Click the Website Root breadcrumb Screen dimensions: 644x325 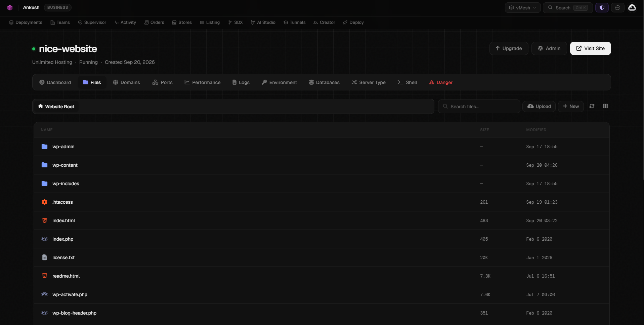56,107
